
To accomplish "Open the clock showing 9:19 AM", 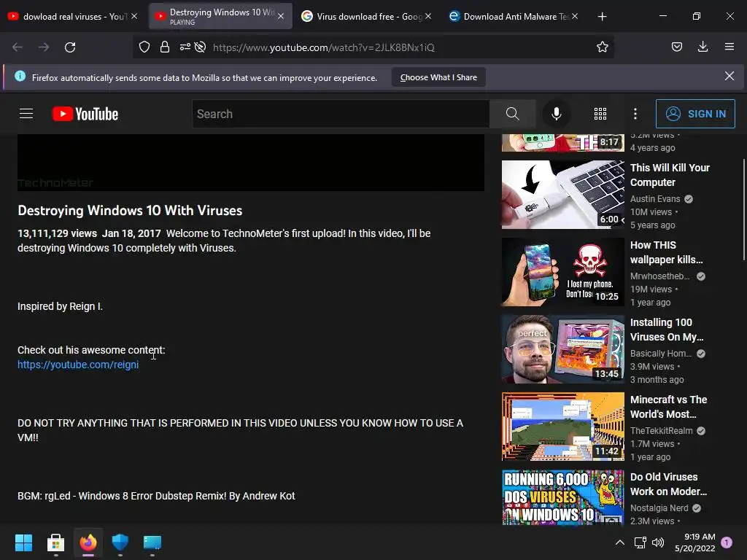I will (694, 542).
